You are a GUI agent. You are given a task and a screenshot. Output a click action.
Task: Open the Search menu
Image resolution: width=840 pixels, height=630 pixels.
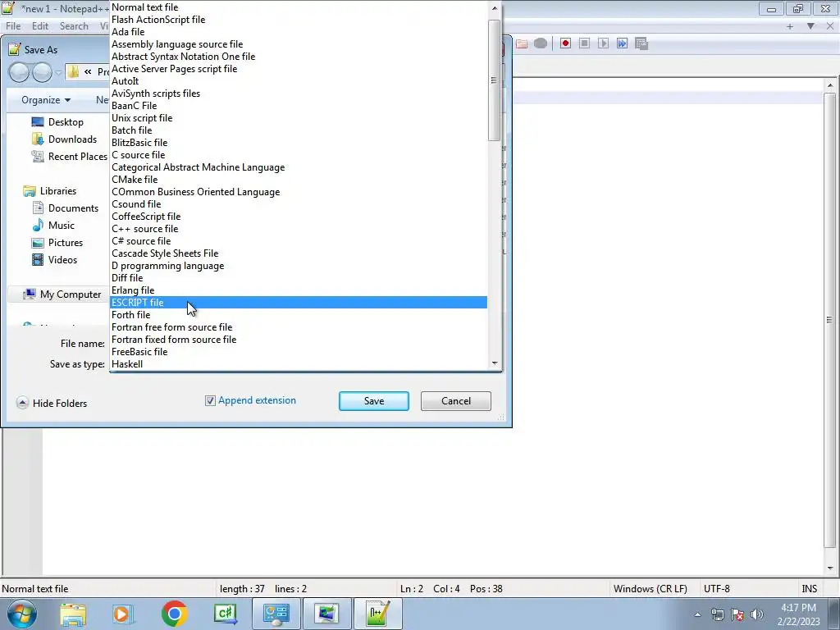pyautogui.click(x=74, y=26)
